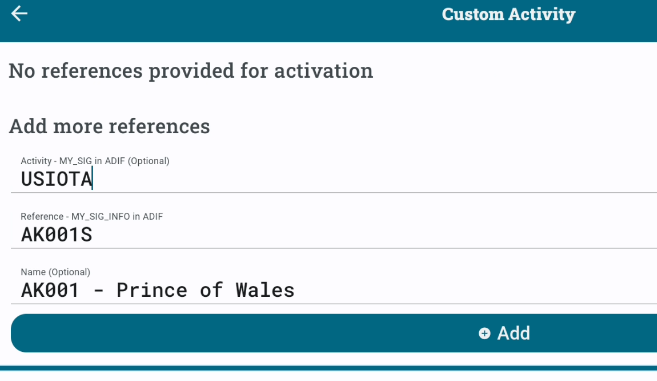Click the teal divider below Add button
Image resolution: width=657 pixels, height=381 pixels.
click(x=328, y=368)
